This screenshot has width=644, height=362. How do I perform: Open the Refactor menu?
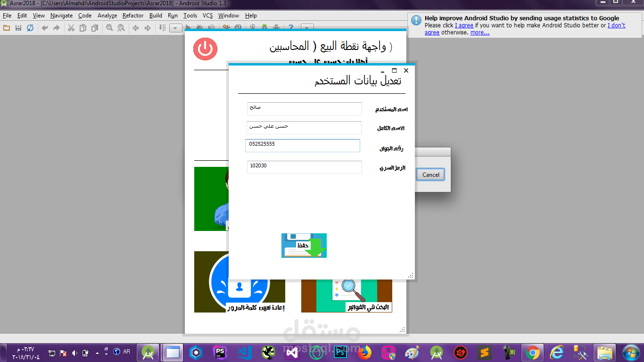[133, 16]
